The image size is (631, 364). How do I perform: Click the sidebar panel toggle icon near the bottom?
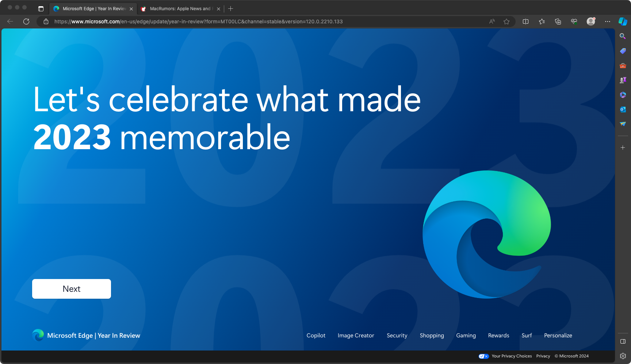623,341
